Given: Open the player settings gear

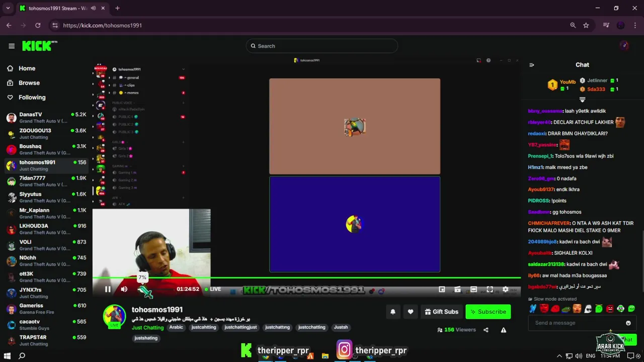Looking at the screenshot, I should (506, 289).
